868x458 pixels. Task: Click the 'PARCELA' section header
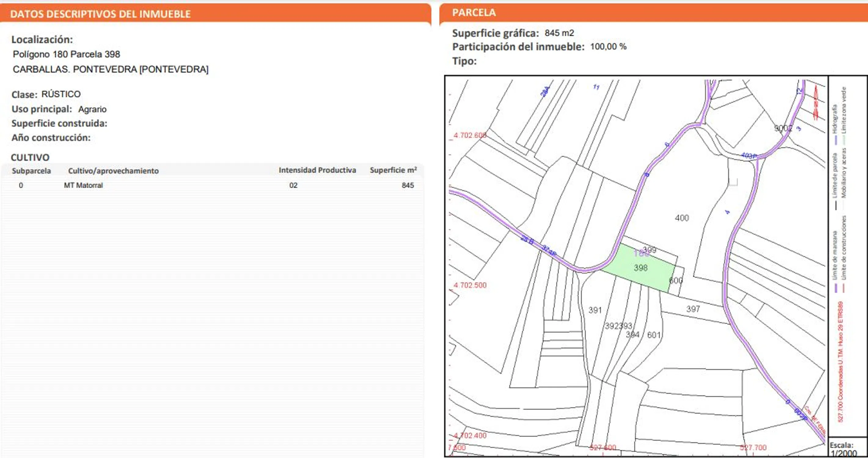pyautogui.click(x=474, y=13)
